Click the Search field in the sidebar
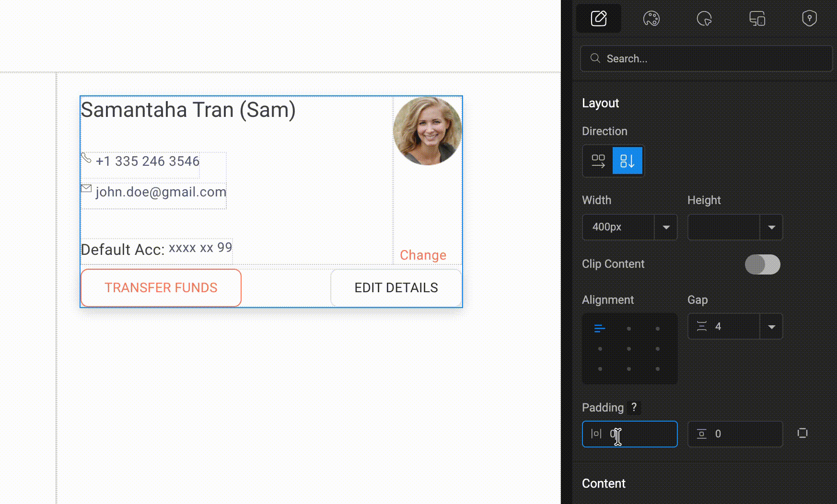 (x=706, y=58)
